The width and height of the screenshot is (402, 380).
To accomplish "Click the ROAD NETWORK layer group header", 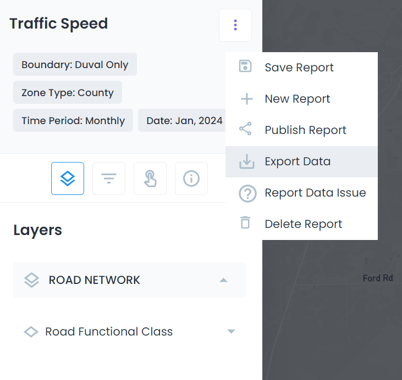I will pos(129,280).
